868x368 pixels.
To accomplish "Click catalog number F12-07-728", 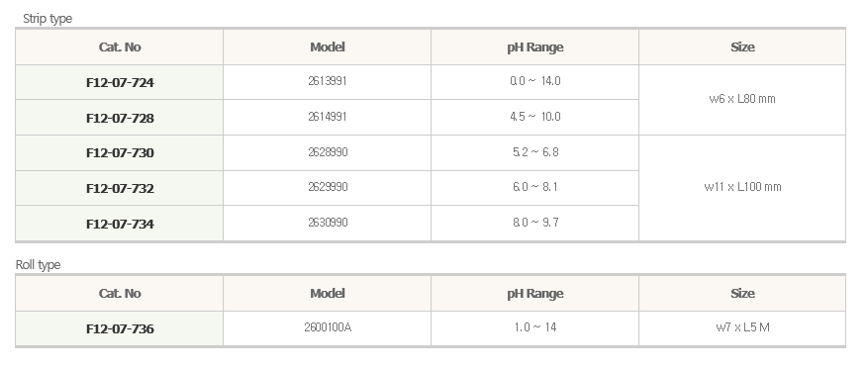I will point(120,118).
